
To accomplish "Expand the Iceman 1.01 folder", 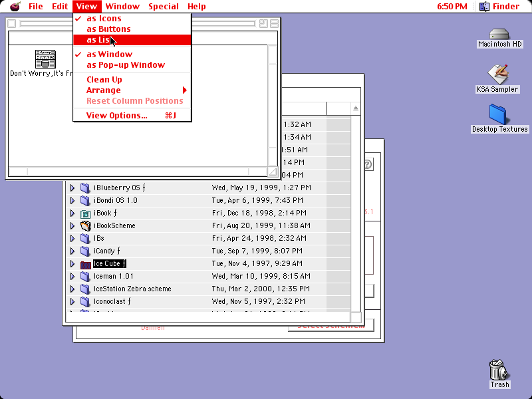I will coord(72,276).
